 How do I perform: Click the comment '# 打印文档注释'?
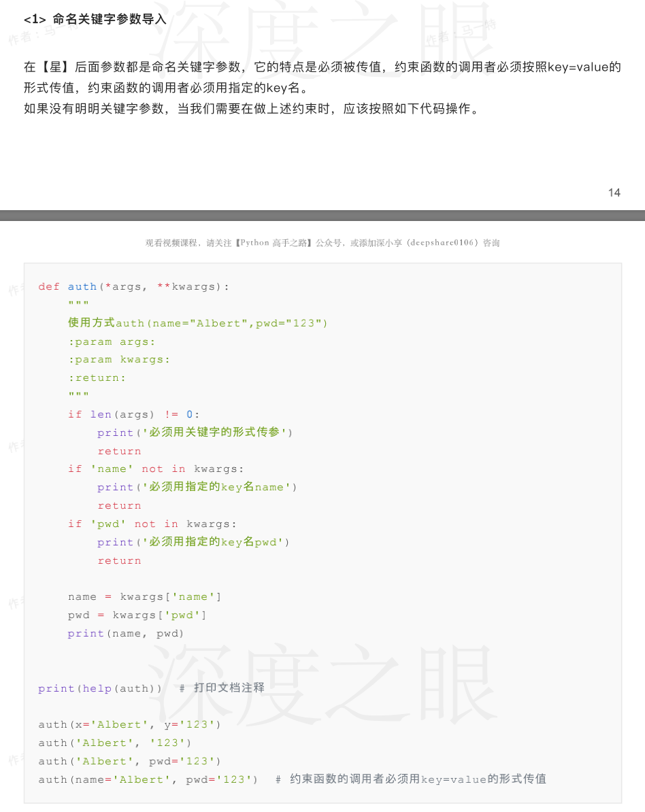[x=222, y=688]
